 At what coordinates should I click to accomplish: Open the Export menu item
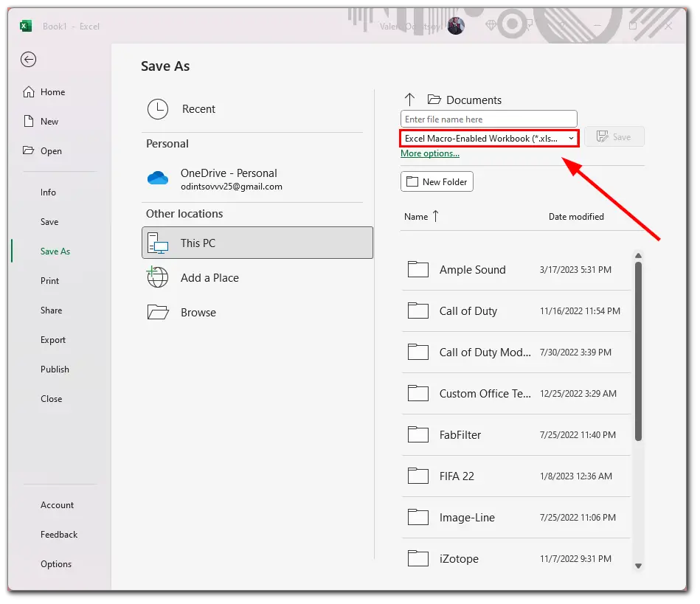pyautogui.click(x=53, y=340)
